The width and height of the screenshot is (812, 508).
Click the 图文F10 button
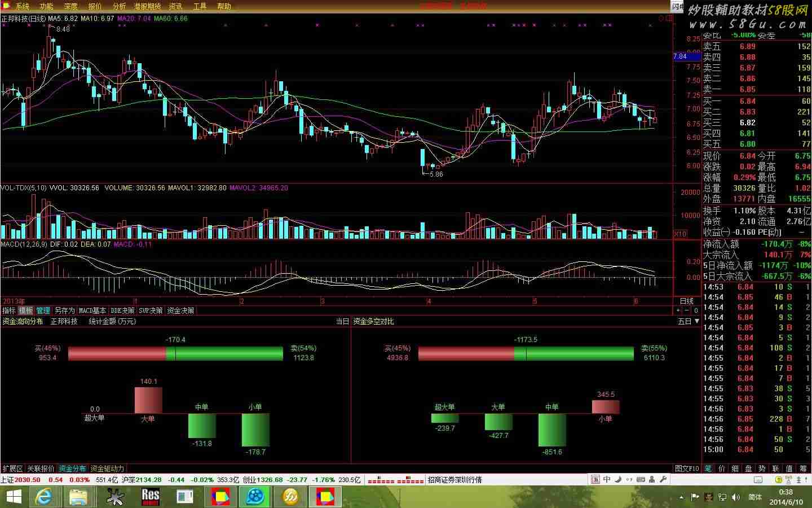[687, 468]
